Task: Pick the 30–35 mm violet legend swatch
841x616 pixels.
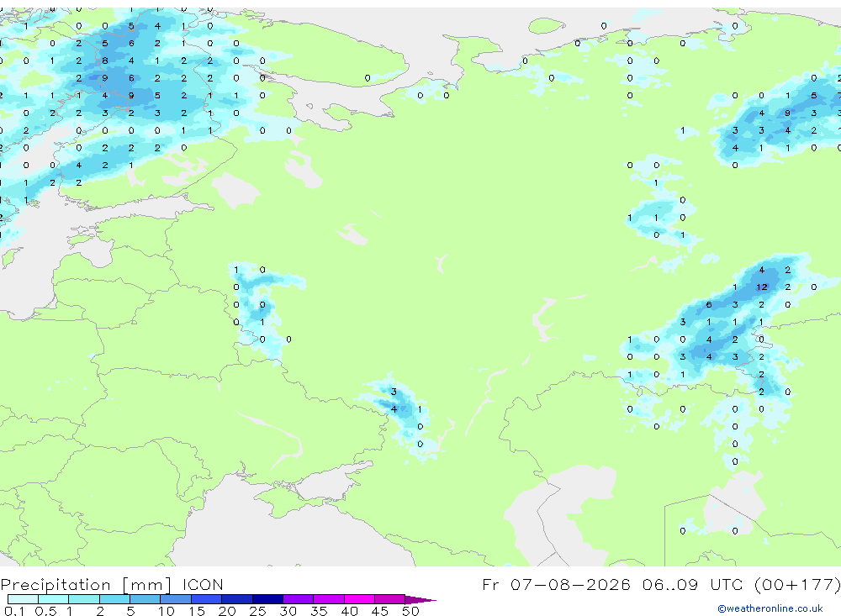Action: tap(298, 599)
